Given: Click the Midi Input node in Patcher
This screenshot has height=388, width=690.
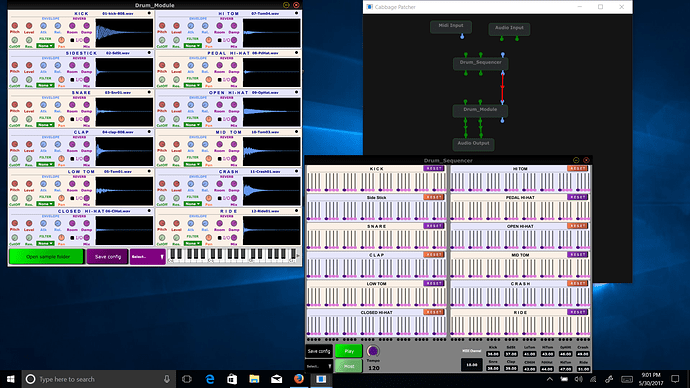Looking at the screenshot, I should click(x=451, y=26).
